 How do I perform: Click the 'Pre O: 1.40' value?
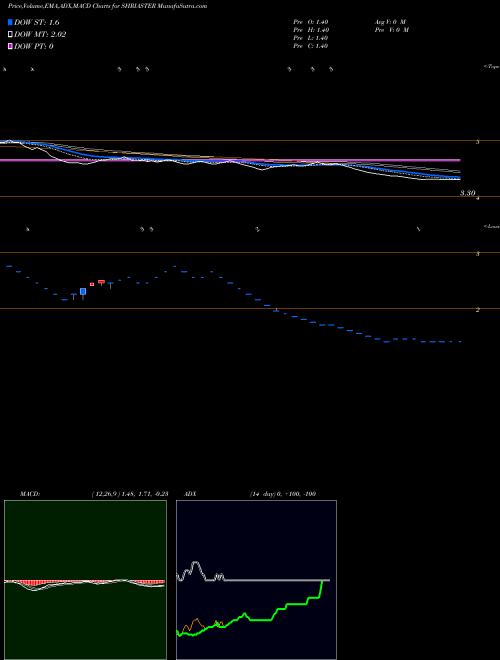click(x=311, y=22)
